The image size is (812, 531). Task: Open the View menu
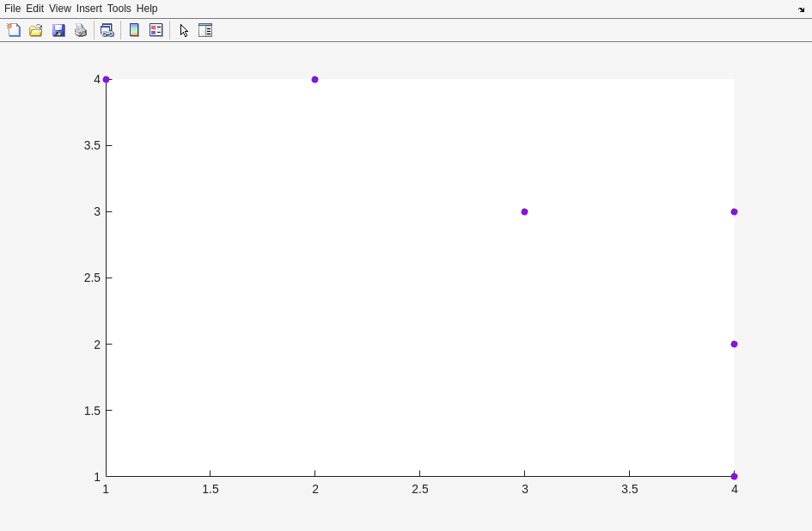pos(59,9)
